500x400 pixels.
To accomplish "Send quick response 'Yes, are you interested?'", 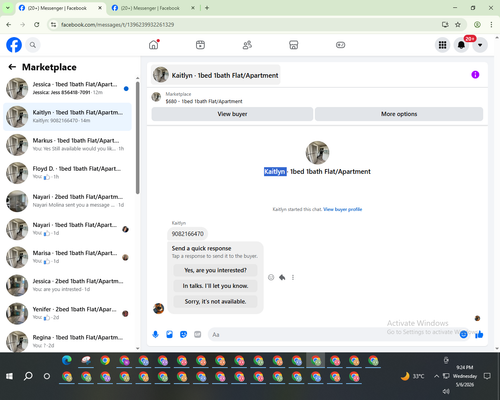I will [215, 270].
